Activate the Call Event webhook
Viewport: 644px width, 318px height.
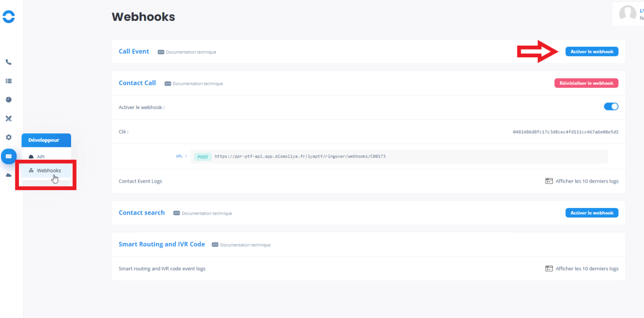592,52
